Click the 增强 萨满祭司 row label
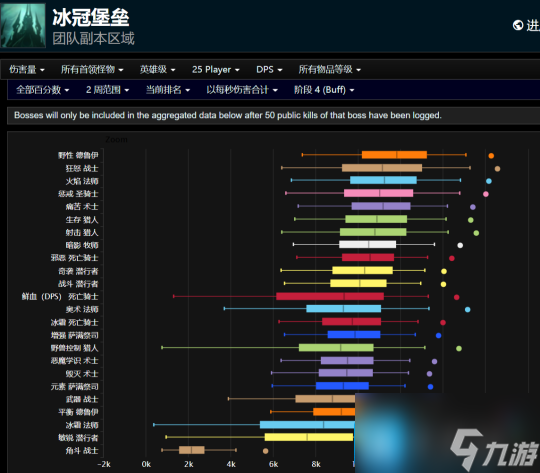540x473 pixels. [x=74, y=335]
